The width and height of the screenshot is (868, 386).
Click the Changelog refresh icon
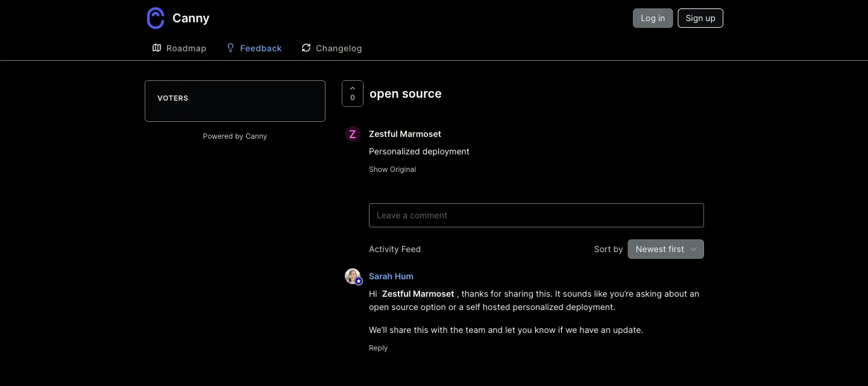click(x=306, y=48)
